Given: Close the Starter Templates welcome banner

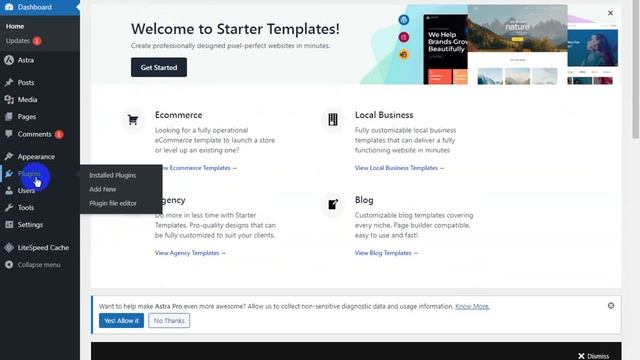Looking at the screenshot, I should tap(610, 13).
